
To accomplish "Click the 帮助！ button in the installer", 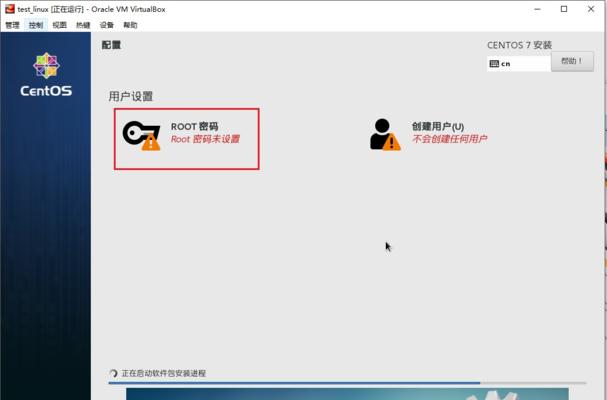I will (x=572, y=61).
